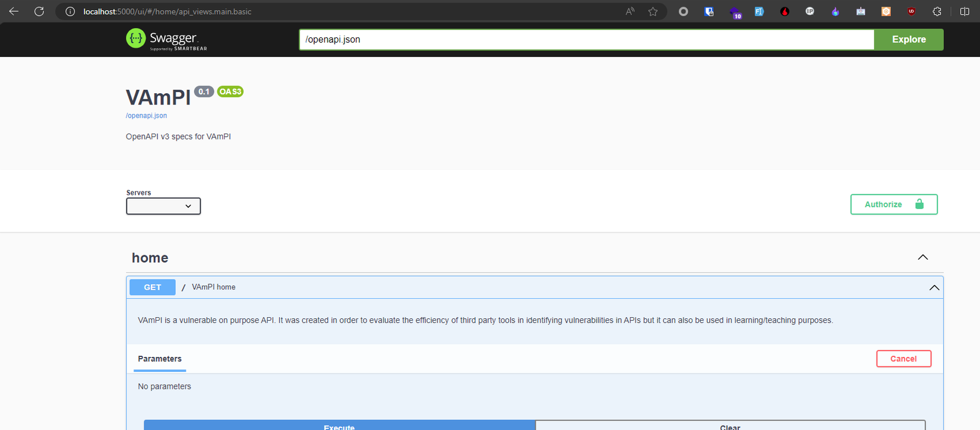Open the /openapi.json link under VAmPI

[146, 116]
